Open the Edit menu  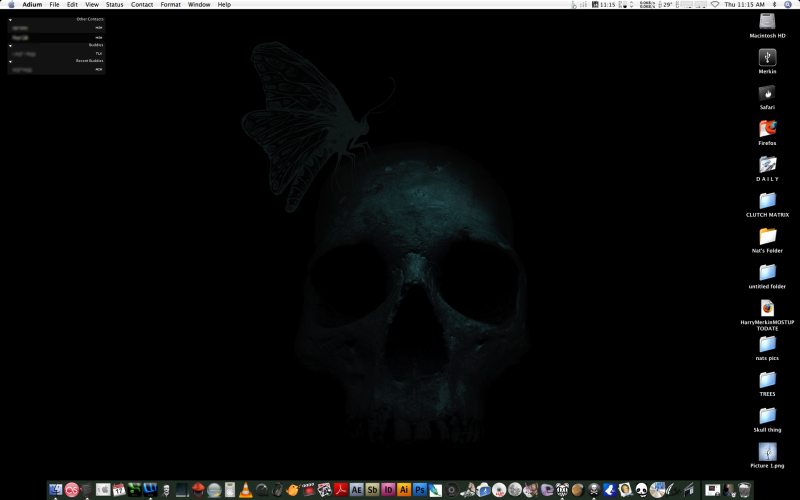click(72, 4)
